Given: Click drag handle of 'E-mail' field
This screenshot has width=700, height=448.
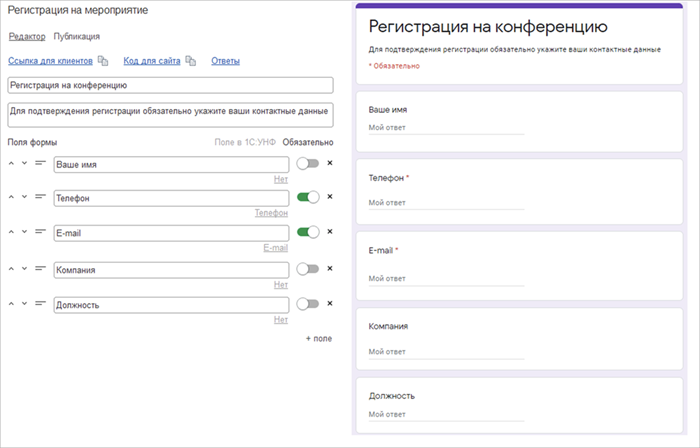Looking at the screenshot, I should 41,231.
